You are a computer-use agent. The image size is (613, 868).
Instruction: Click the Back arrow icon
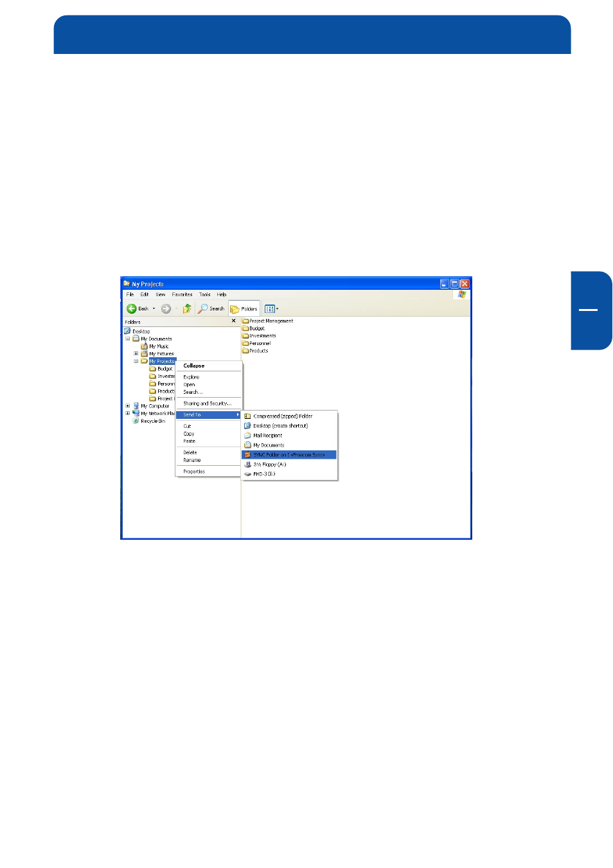132,309
